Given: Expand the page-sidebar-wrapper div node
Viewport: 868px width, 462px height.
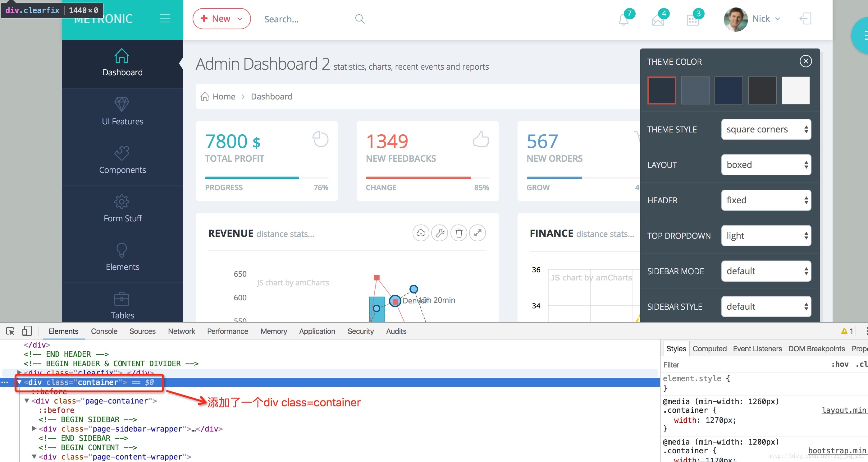Looking at the screenshot, I should pyautogui.click(x=34, y=429).
